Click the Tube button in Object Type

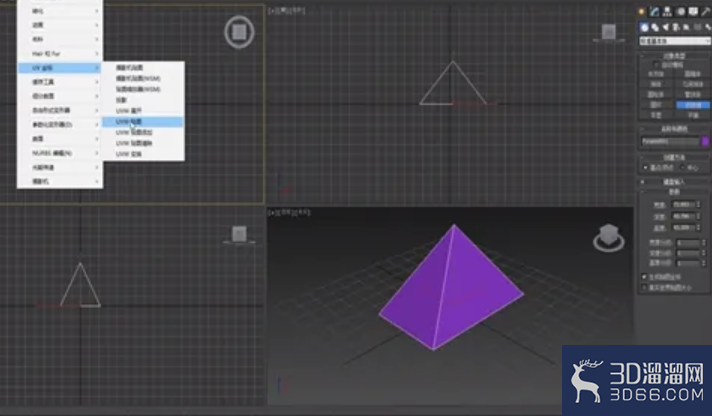[693, 94]
